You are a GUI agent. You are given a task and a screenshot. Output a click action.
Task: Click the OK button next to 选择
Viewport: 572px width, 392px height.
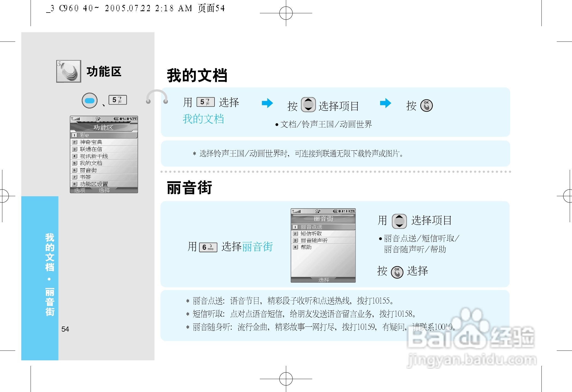[x=397, y=272]
